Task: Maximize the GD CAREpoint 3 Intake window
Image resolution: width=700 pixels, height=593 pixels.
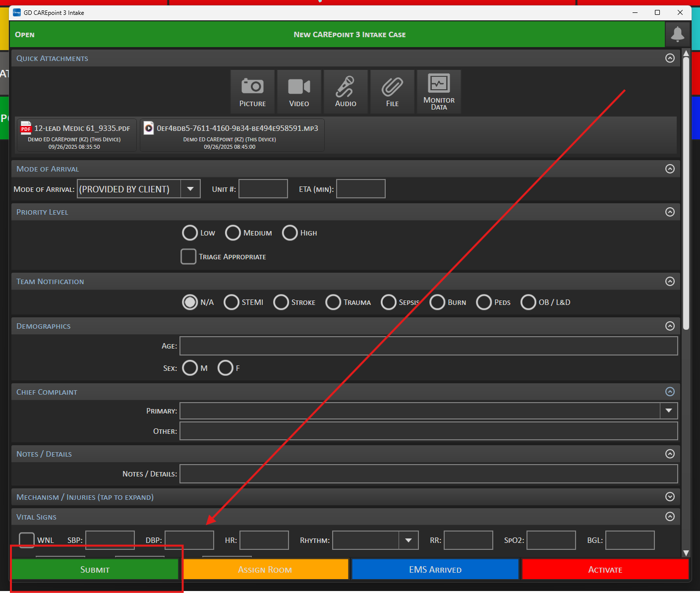Action: pyautogui.click(x=657, y=12)
